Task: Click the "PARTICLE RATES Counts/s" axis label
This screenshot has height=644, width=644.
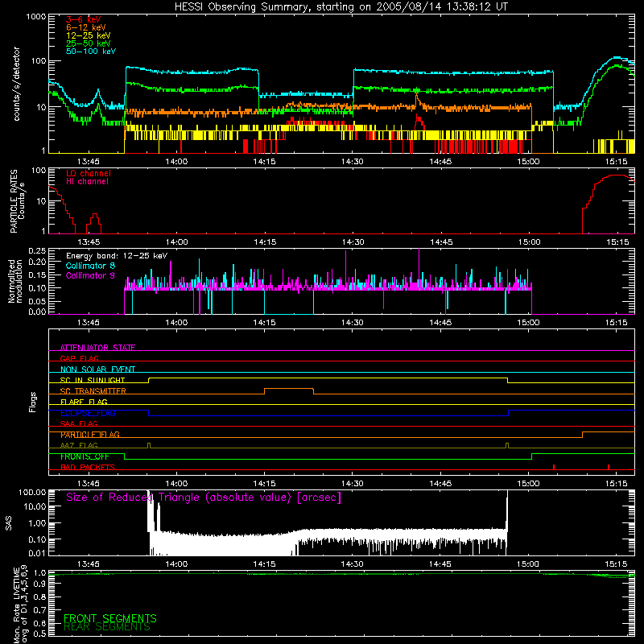Action: point(17,200)
